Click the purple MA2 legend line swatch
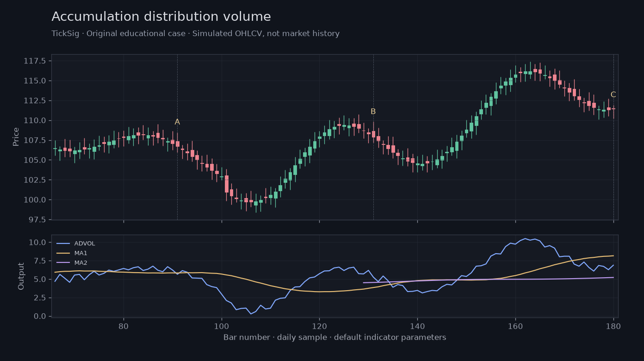Image resolution: width=644 pixels, height=361 pixels. pyautogui.click(x=63, y=263)
